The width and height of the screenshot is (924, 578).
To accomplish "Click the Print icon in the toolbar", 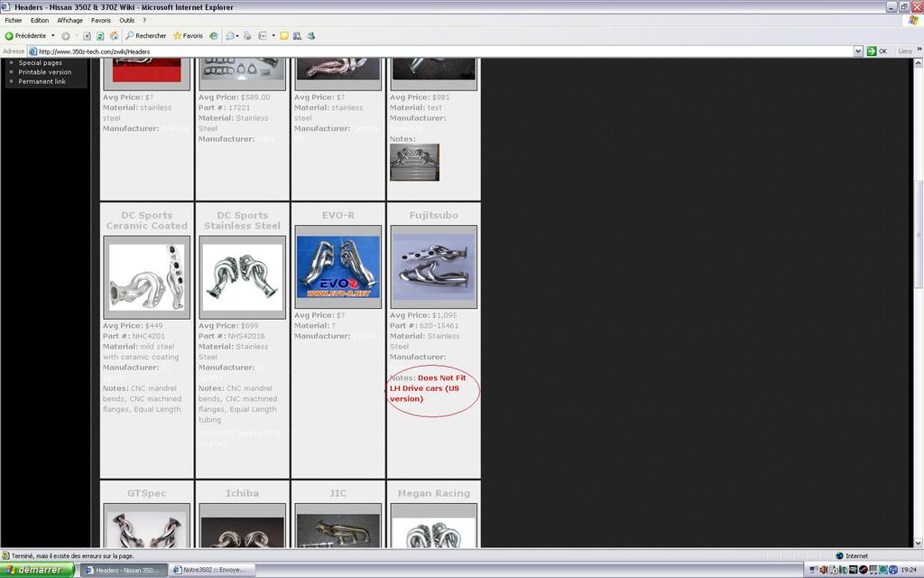I will (247, 36).
